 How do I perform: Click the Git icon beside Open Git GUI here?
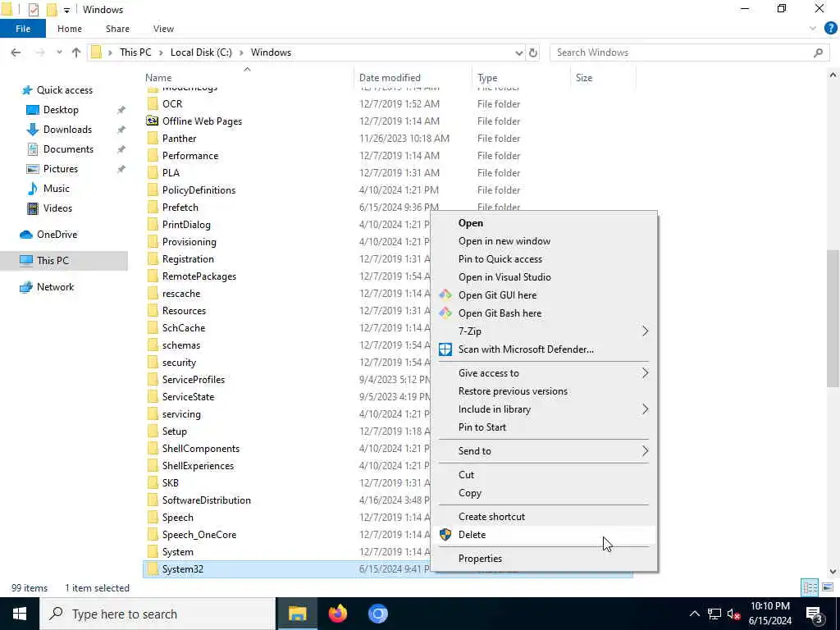445,294
